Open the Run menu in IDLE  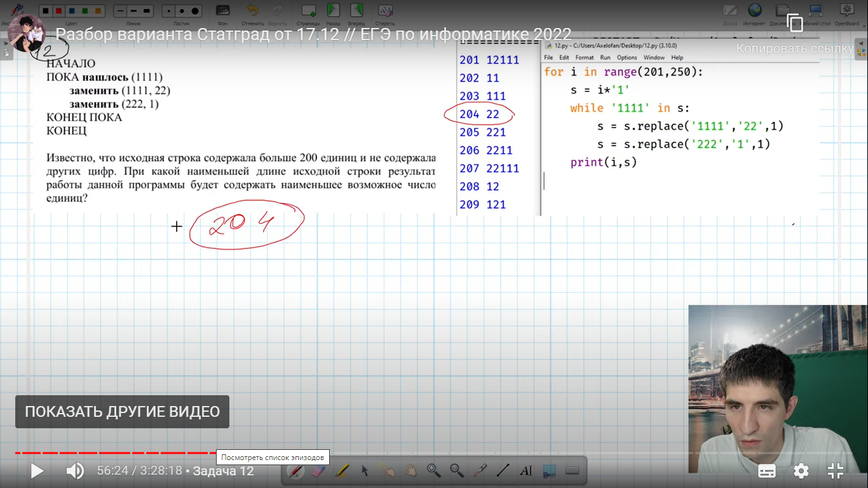pos(605,57)
